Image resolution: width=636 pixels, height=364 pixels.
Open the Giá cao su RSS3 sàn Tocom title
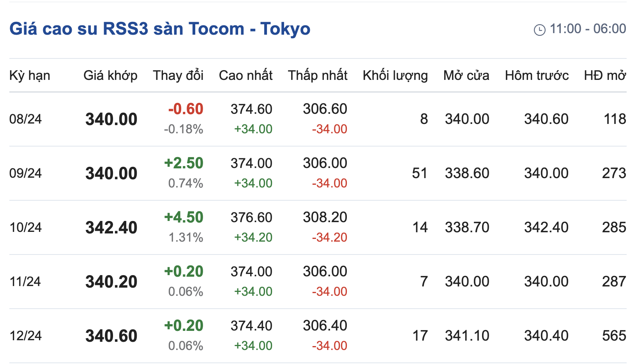[160, 29]
